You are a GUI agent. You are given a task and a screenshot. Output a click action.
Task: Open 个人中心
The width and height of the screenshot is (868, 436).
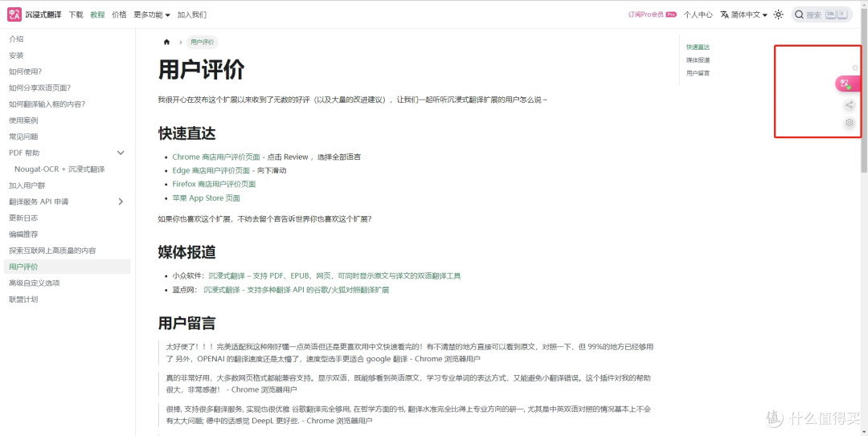pos(698,15)
